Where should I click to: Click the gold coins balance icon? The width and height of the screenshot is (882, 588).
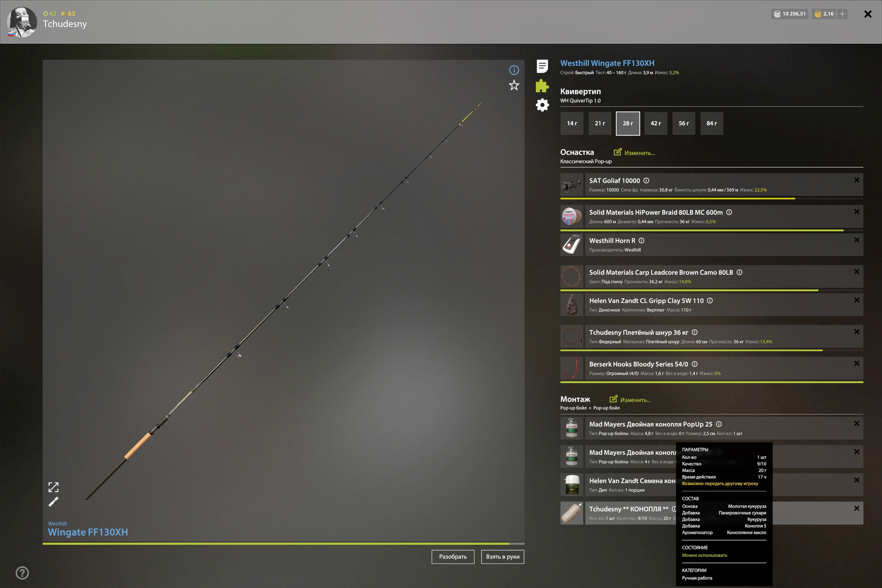point(818,14)
